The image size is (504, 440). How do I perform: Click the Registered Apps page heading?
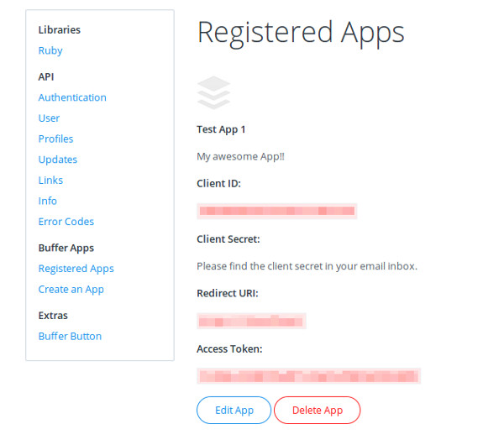point(301,33)
